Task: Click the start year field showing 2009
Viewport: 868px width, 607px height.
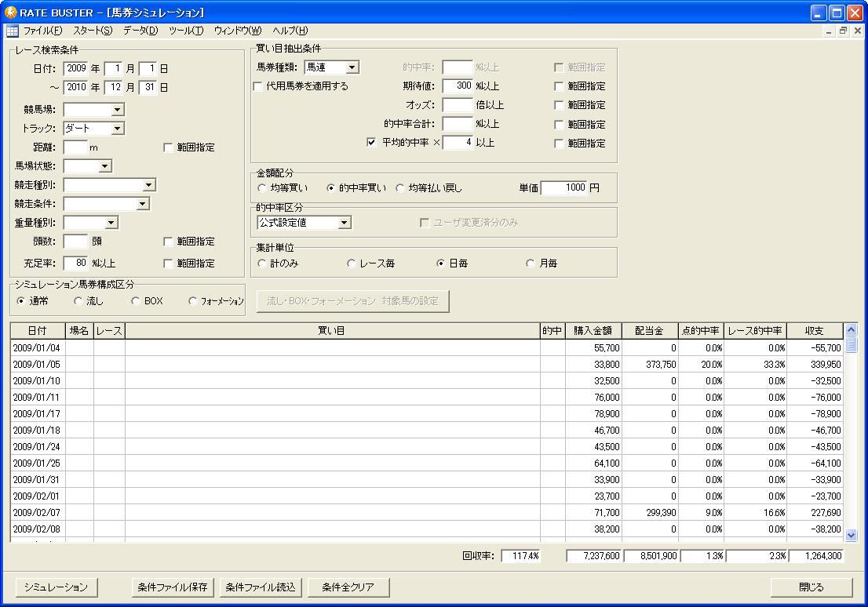Action: click(76, 68)
